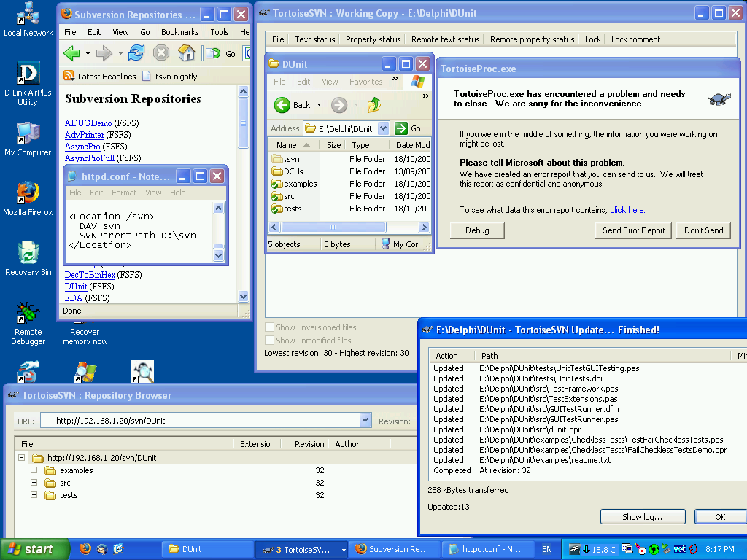Open Favorites menu in DUnit explorer
The image size is (747, 560).
point(366,82)
